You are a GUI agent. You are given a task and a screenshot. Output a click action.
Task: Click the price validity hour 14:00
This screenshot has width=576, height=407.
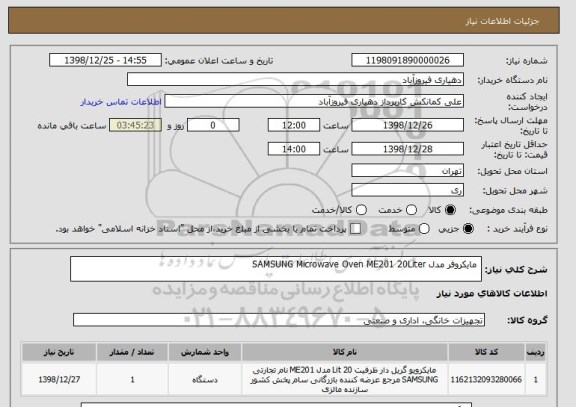click(x=294, y=149)
